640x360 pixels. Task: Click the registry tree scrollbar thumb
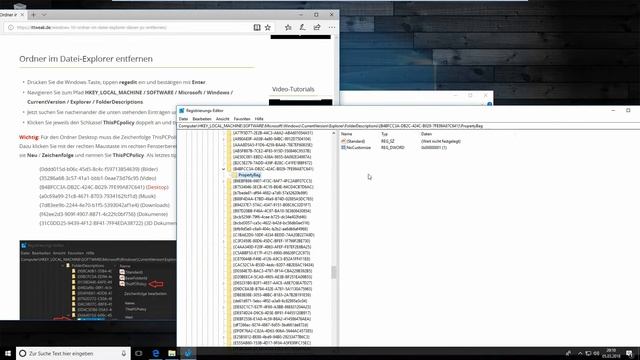pyautogui.click(x=334, y=272)
